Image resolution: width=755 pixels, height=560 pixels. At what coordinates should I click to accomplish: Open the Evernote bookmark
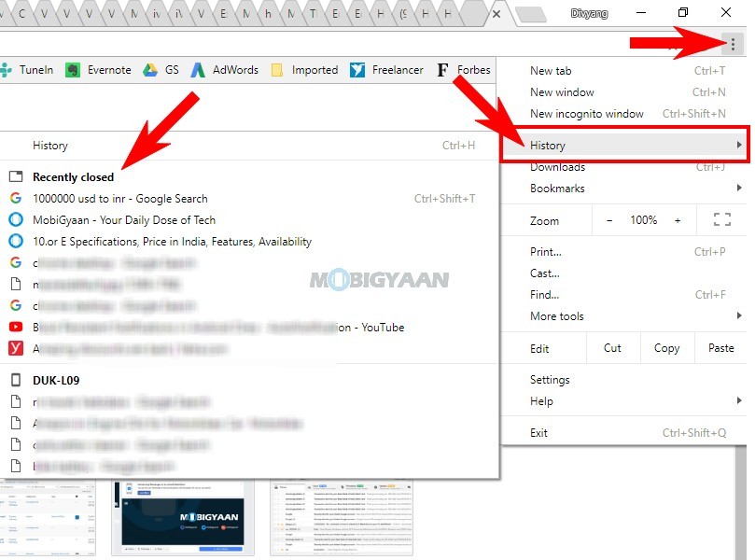point(98,70)
